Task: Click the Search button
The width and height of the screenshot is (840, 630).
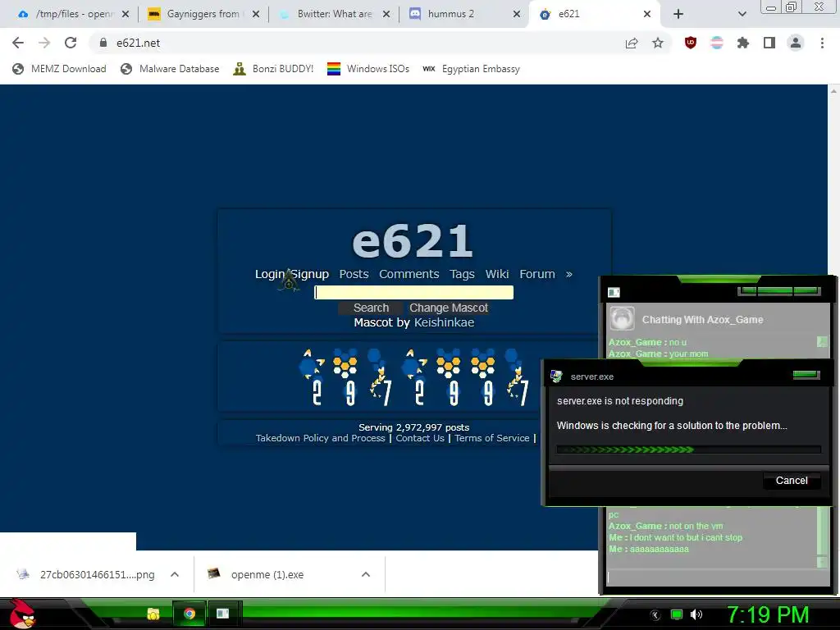Action: 371,308
